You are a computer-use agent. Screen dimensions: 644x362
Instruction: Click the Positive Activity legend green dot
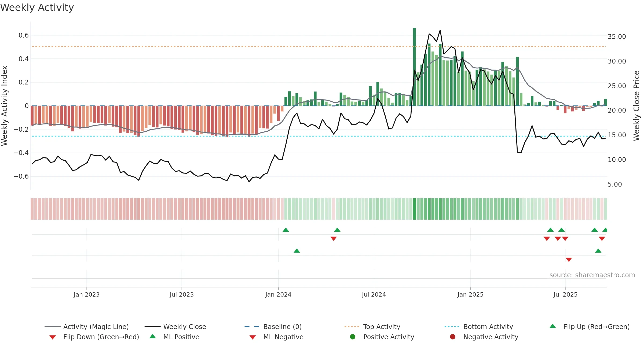pyautogui.click(x=353, y=337)
